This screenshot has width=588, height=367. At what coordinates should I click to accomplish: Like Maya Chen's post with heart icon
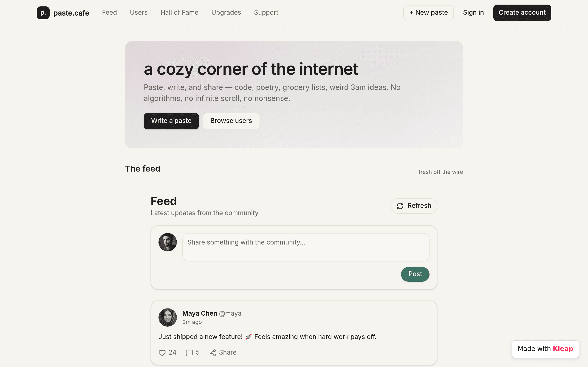click(162, 353)
